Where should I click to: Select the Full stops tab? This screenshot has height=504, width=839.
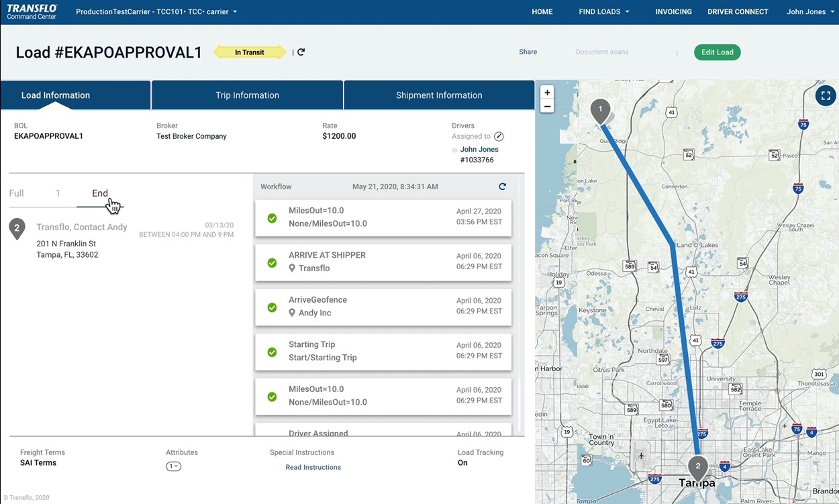[x=17, y=193]
